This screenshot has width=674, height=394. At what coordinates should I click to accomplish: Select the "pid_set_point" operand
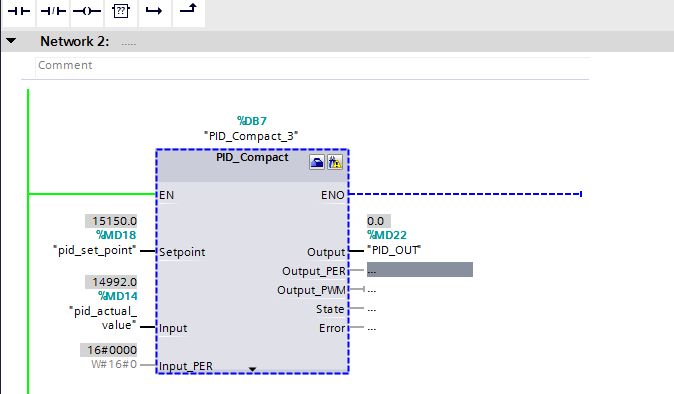(95, 250)
